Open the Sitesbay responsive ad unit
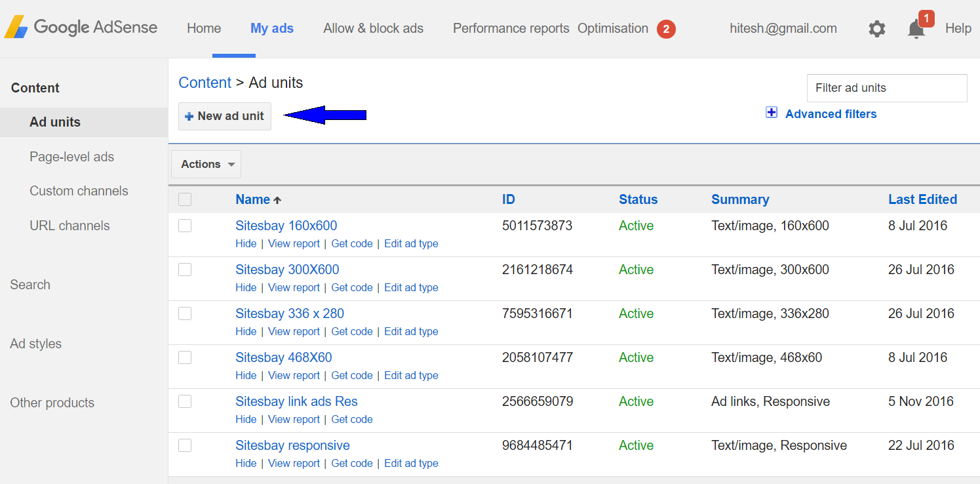Screen dimensions: 980x484 coord(292,445)
